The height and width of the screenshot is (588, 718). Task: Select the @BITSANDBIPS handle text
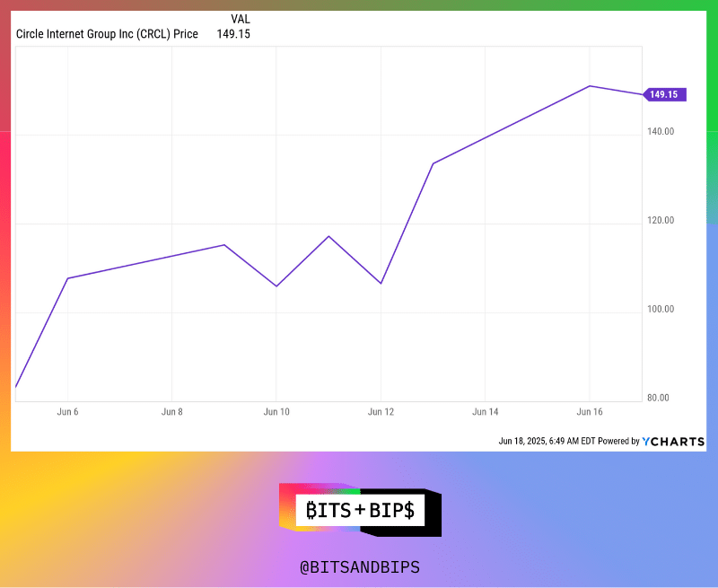tap(360, 567)
